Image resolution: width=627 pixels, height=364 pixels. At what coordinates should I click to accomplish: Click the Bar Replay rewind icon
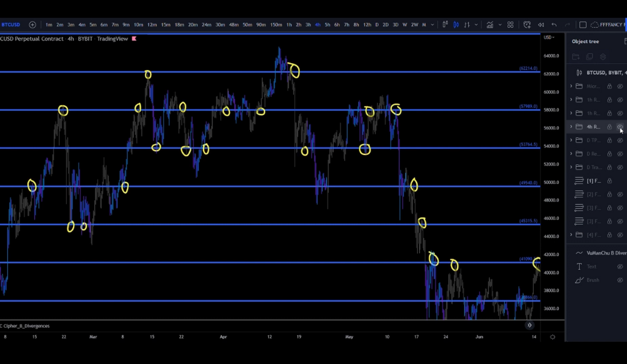[540, 25]
